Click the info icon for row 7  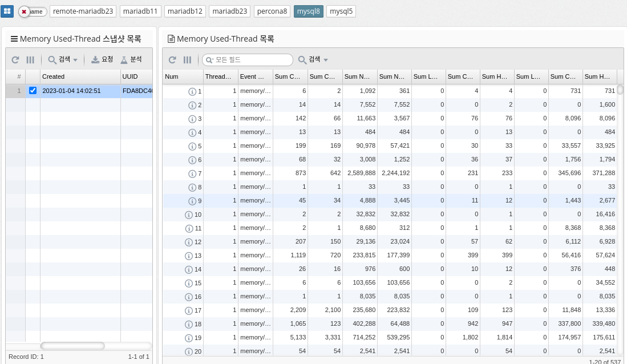[x=192, y=173]
